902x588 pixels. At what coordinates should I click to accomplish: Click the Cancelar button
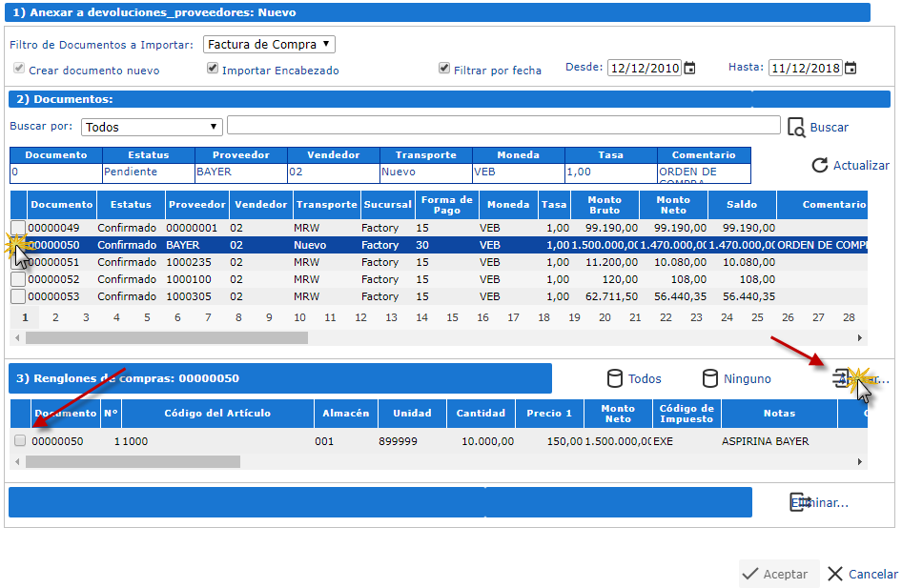(861, 574)
